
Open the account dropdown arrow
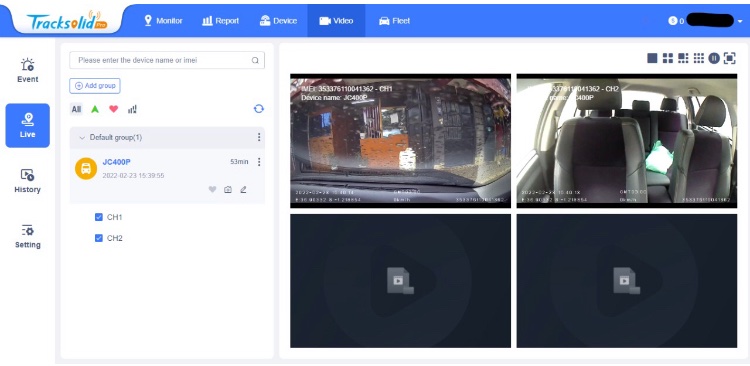coord(740,21)
